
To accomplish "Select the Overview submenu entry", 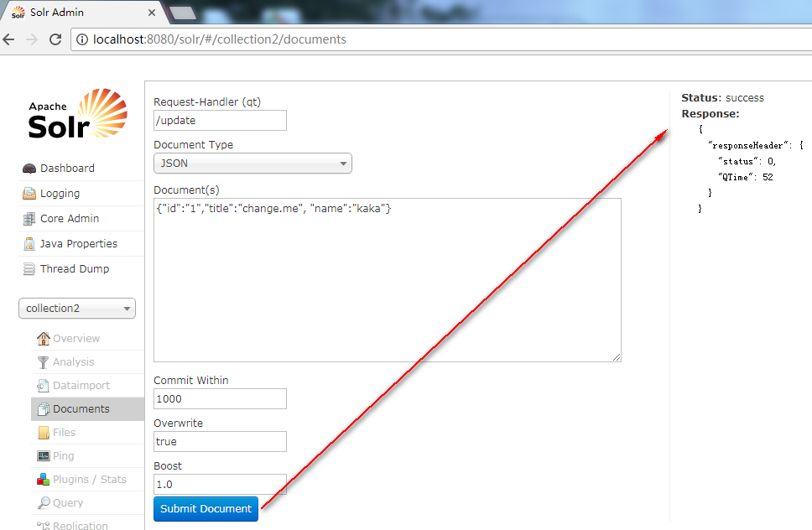I will (76, 339).
